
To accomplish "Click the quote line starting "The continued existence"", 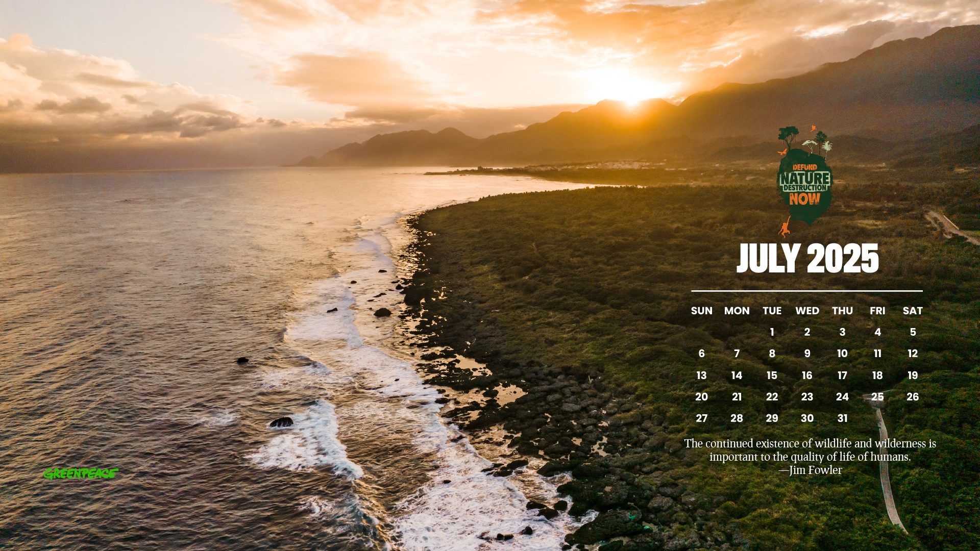I will 810,443.
